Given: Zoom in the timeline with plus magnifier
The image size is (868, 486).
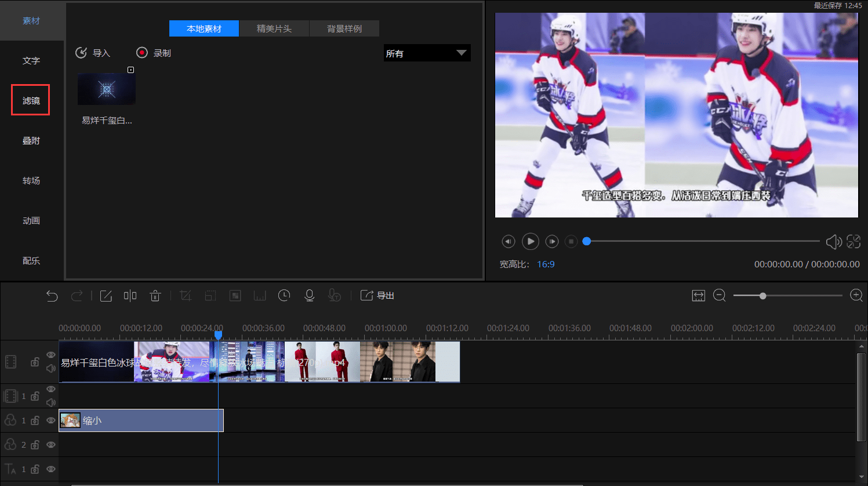Looking at the screenshot, I should pyautogui.click(x=856, y=296).
